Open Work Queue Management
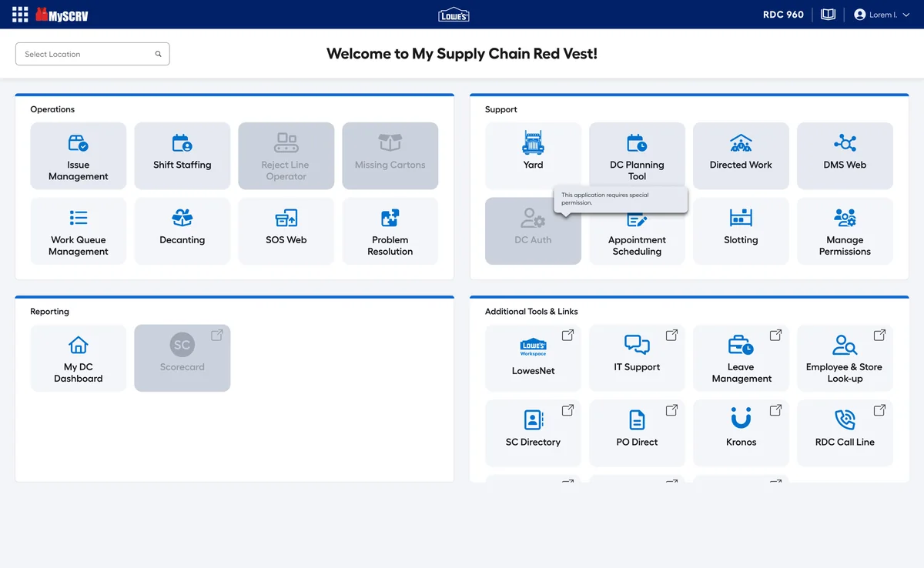The height and width of the screenshot is (568, 924). click(x=79, y=231)
